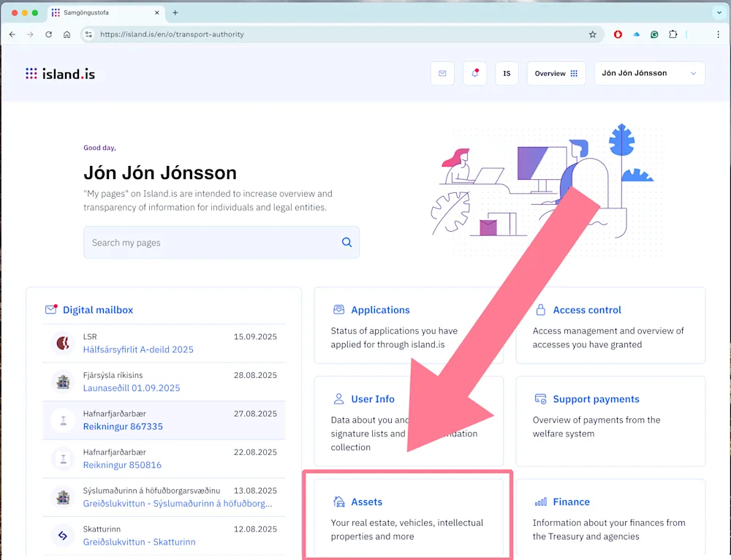Open a new browser tab
The width and height of the screenshot is (731, 560).
pyautogui.click(x=175, y=12)
